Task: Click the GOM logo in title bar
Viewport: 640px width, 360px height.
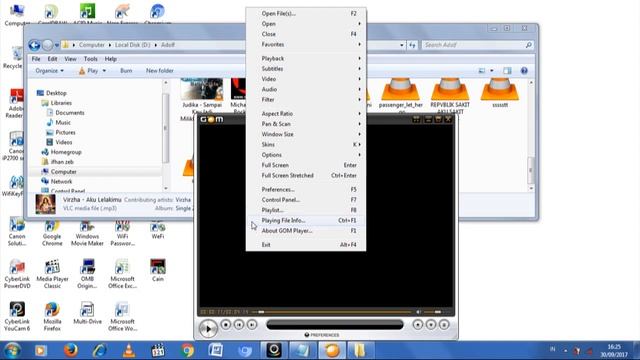Action: point(211,119)
